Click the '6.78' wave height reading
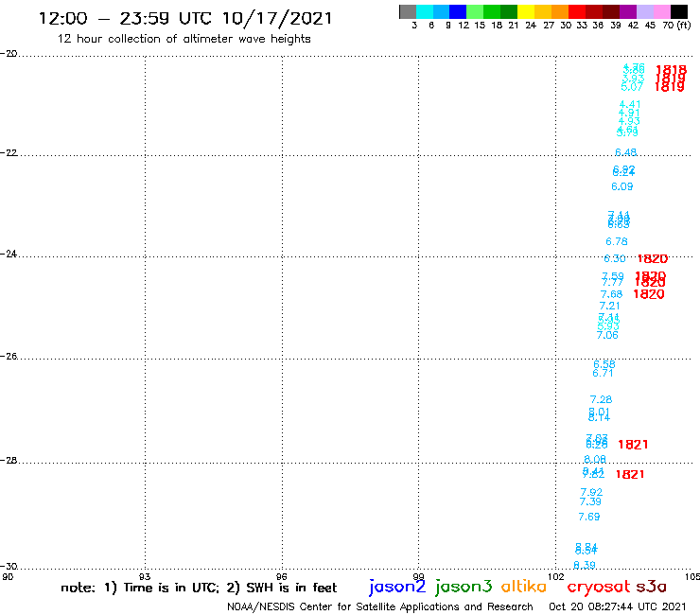 [617, 241]
